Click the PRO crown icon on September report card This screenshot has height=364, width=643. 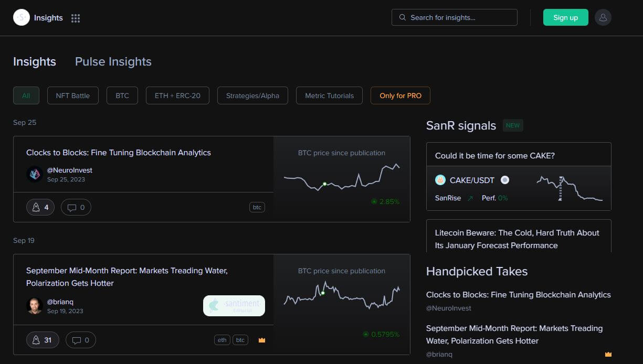[262, 340]
